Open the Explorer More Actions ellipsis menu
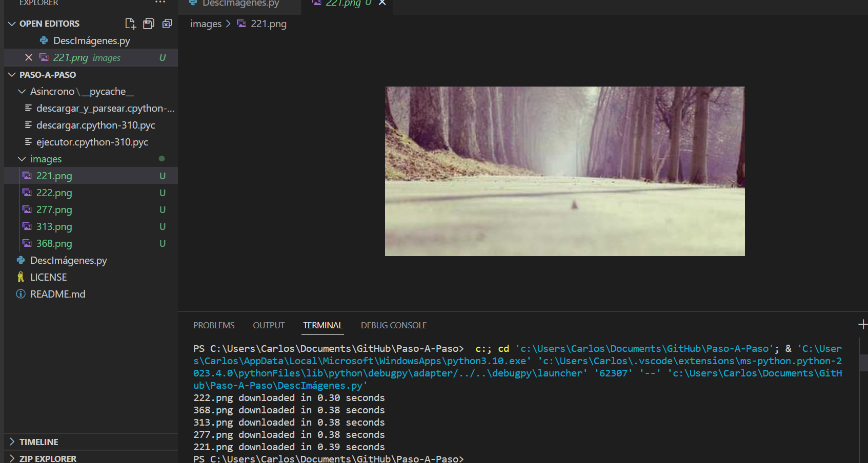Screen dimensions: 868x463 (160, 3)
